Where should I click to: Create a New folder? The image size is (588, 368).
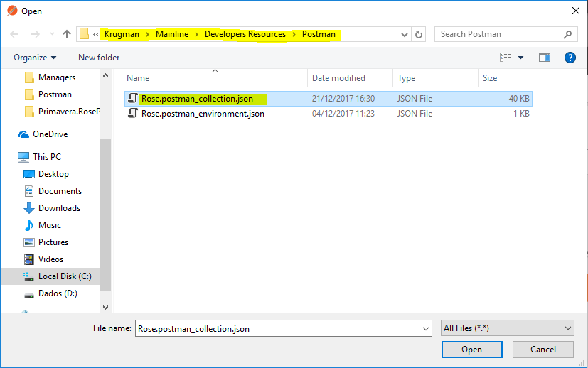coord(99,58)
